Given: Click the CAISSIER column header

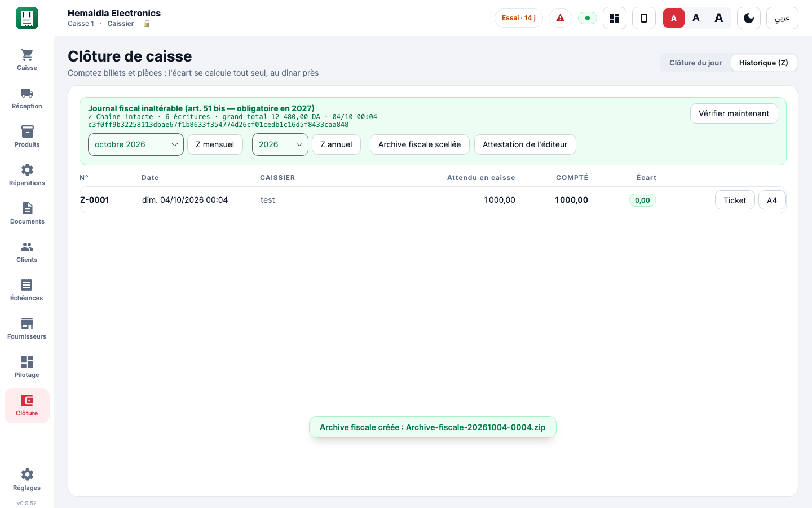Looking at the screenshot, I should click(277, 178).
